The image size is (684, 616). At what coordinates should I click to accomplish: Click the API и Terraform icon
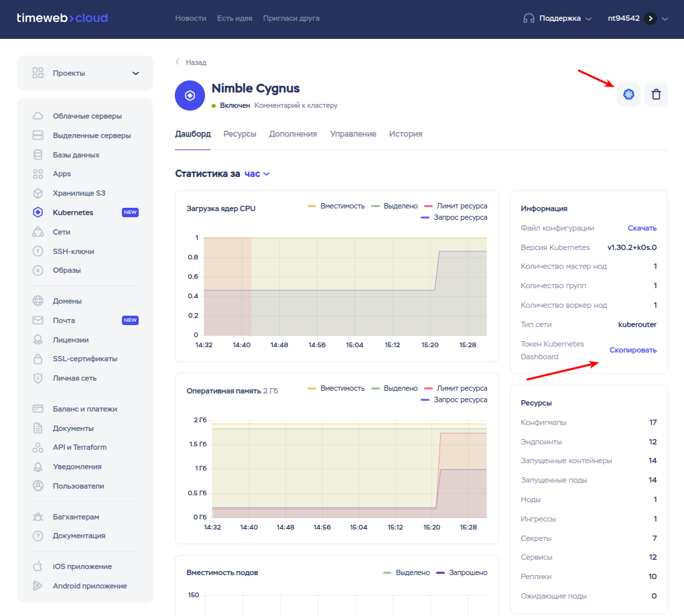pyautogui.click(x=38, y=448)
